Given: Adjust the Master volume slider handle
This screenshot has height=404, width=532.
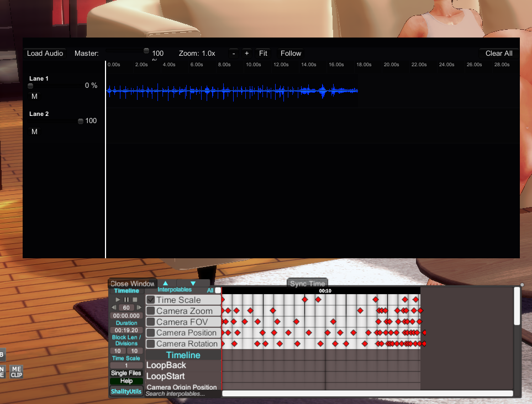Looking at the screenshot, I should [x=146, y=51].
